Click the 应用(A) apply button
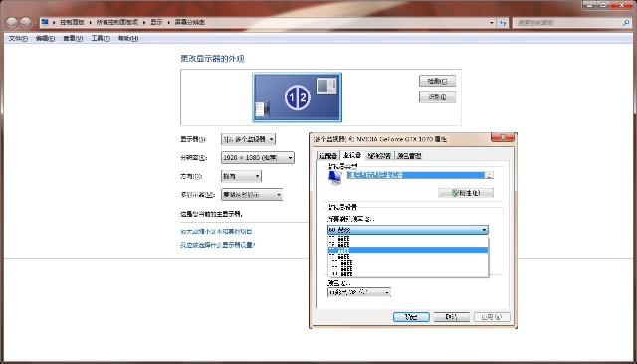Image resolution: width=637 pixels, height=364 pixels. (x=492, y=317)
